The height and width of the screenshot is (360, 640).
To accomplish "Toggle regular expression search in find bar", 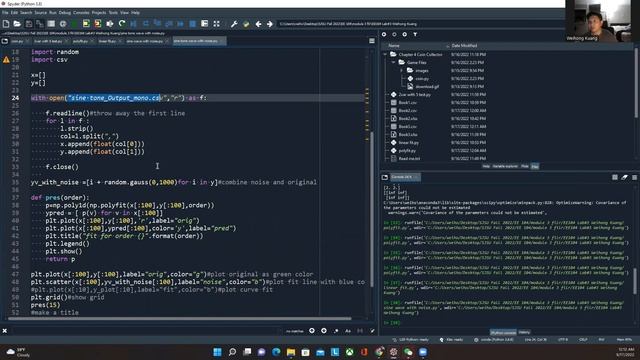I will point(336,331).
